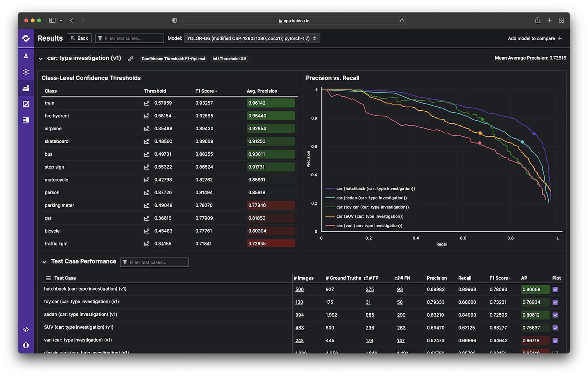The image size is (588, 377).
Task: Click the code brackets icon in the sidebar
Action: [x=26, y=329]
